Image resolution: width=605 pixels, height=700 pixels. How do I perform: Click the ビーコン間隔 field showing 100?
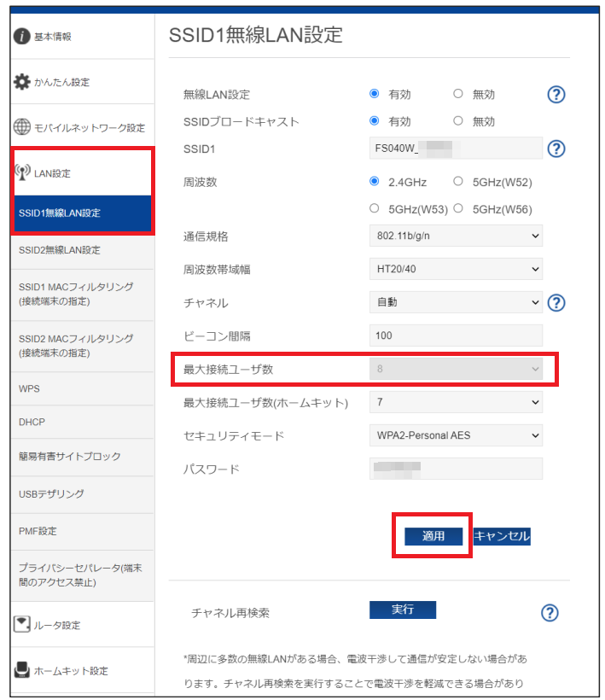pyautogui.click(x=456, y=335)
